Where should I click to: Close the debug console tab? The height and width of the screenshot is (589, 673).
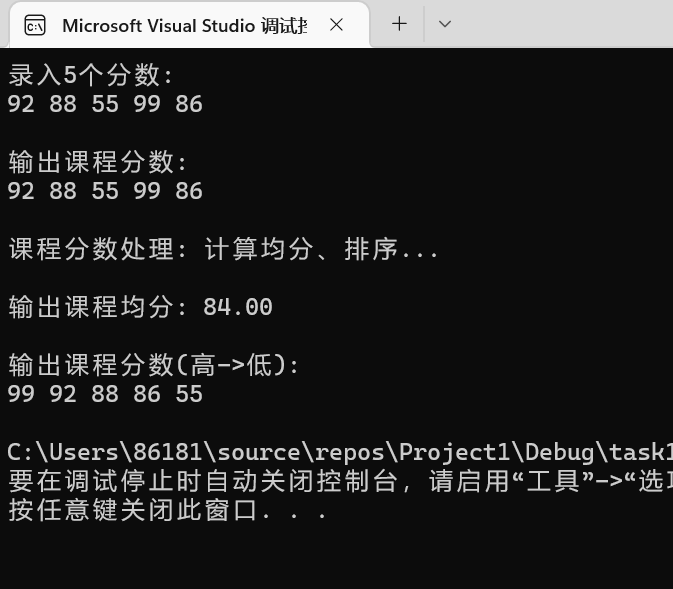click(x=337, y=25)
